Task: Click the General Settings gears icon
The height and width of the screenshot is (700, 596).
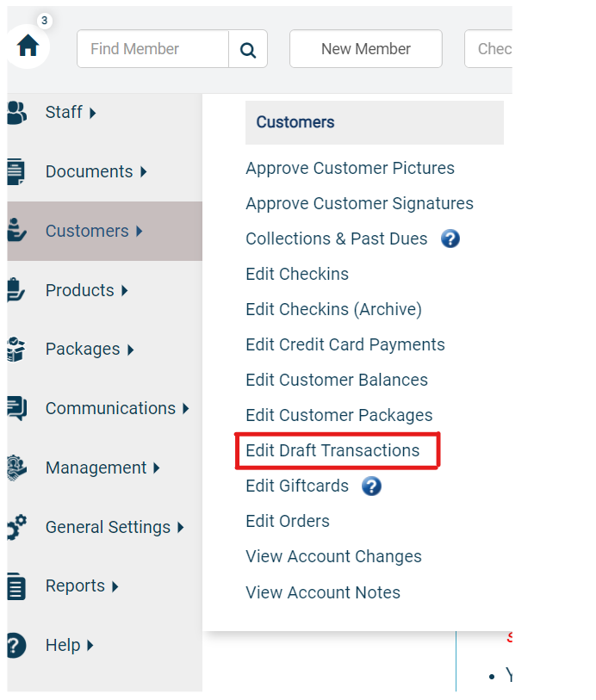Action: click(x=17, y=527)
